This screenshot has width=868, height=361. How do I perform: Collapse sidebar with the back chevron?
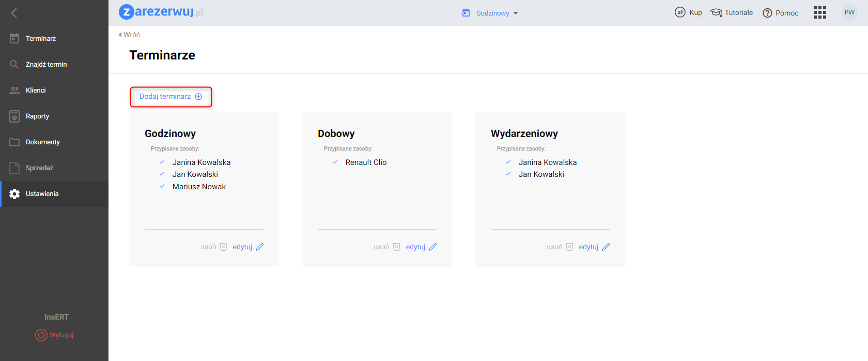click(14, 13)
